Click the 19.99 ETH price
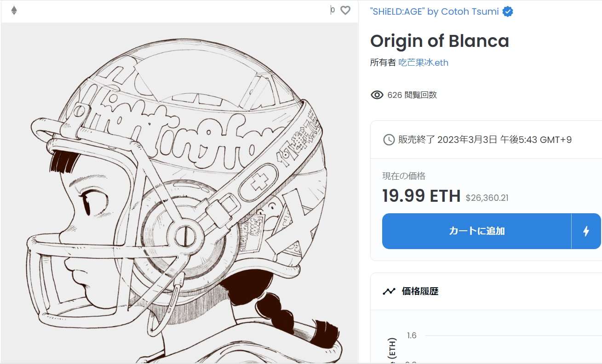This screenshot has height=364, width=602. (421, 196)
